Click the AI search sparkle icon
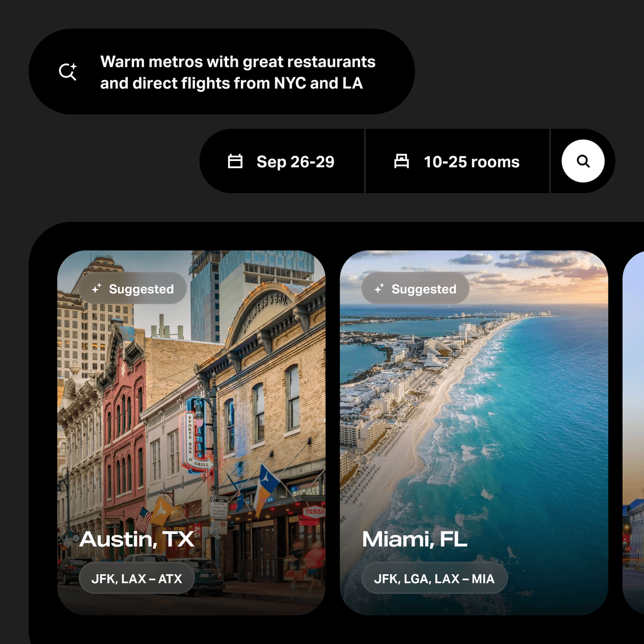Screen dimensions: 644x644 click(68, 71)
